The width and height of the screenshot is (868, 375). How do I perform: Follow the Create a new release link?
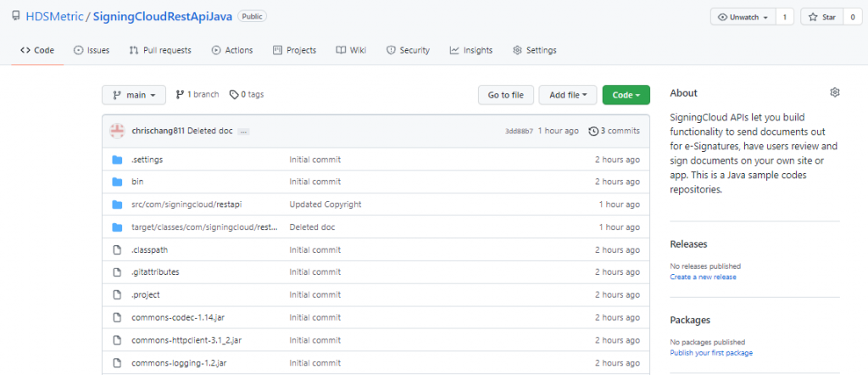[703, 277]
